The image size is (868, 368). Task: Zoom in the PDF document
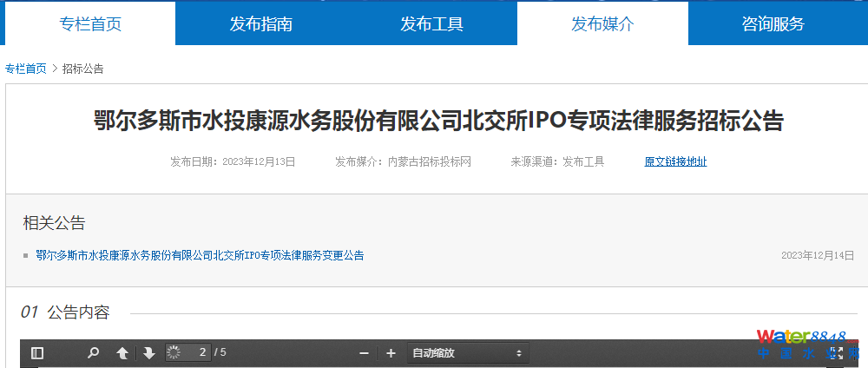pyautogui.click(x=391, y=353)
